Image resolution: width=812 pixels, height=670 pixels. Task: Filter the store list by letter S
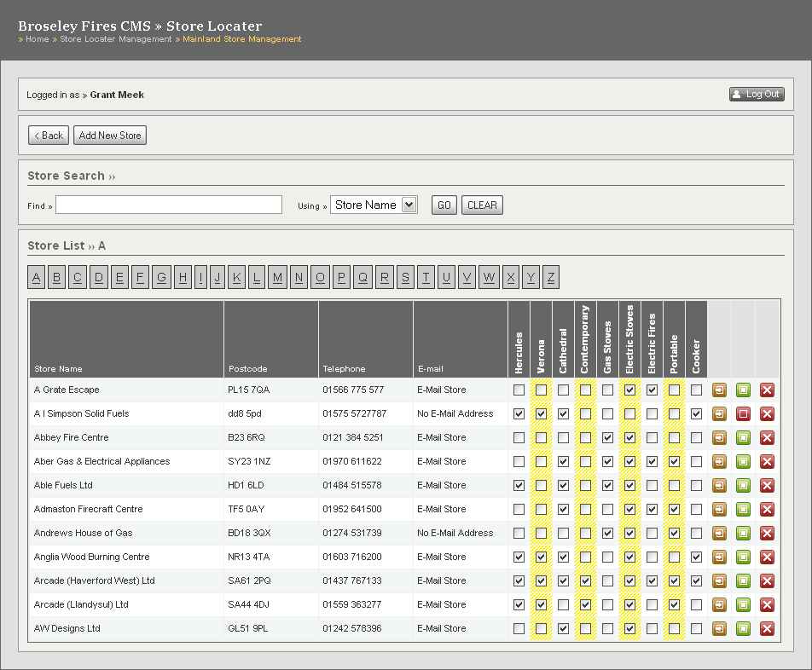(x=405, y=277)
